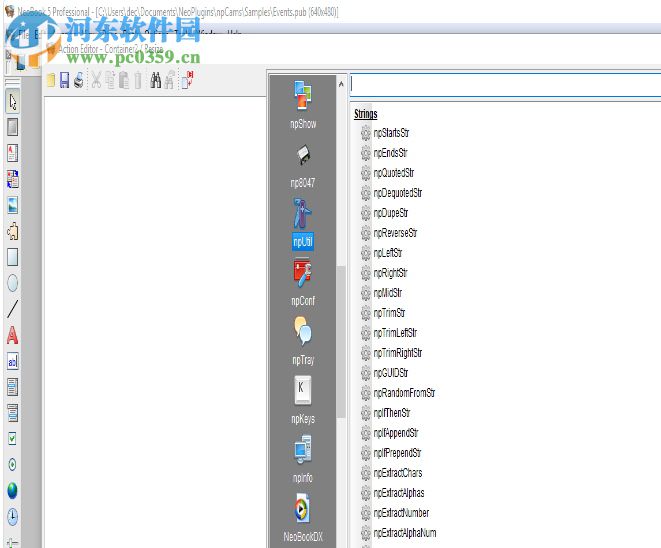Click the cut scissors icon

click(96, 80)
